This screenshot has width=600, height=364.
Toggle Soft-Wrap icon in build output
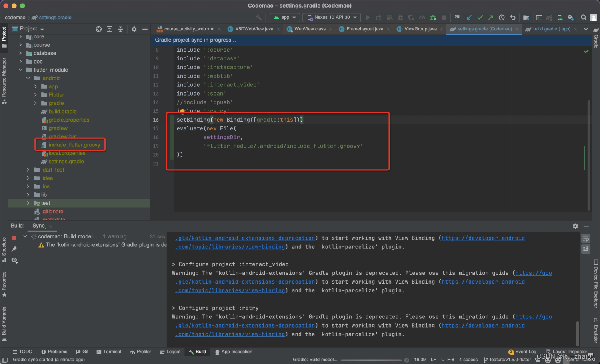coord(586,238)
